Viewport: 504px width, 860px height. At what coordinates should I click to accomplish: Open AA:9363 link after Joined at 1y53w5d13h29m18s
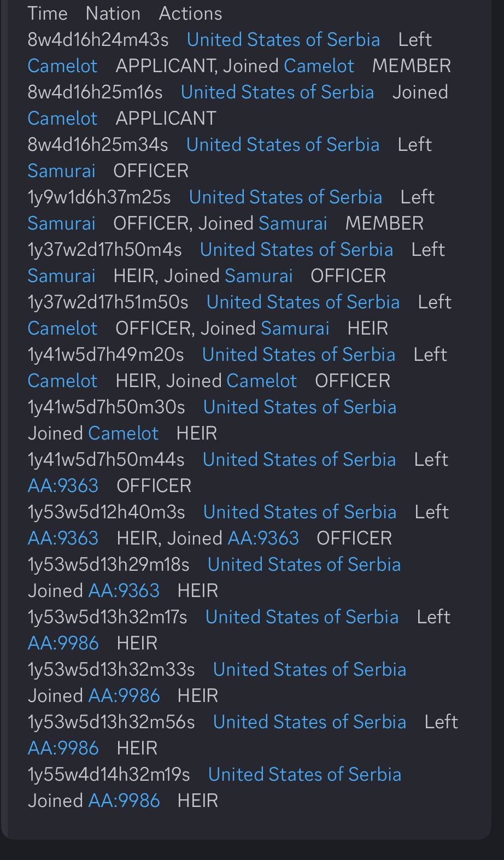click(124, 591)
